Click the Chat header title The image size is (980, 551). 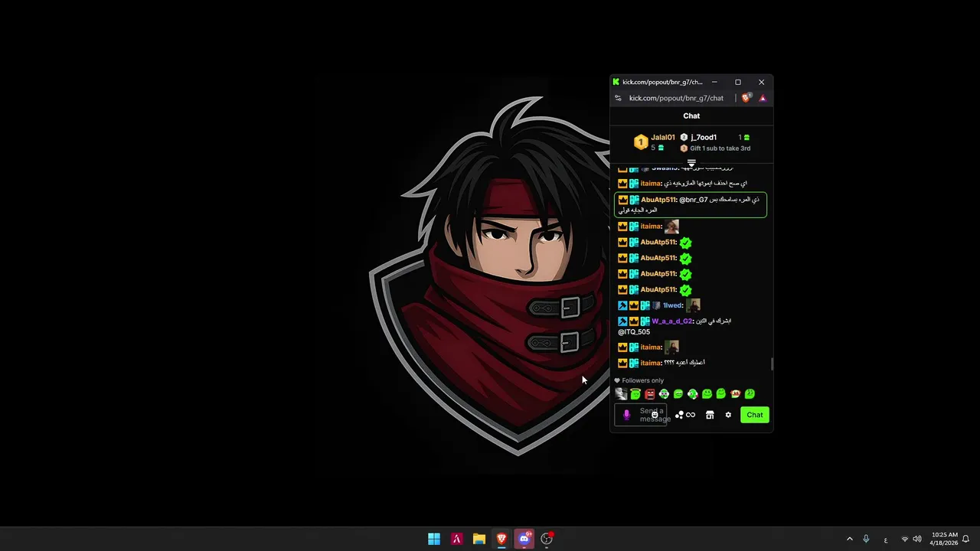[x=691, y=116]
